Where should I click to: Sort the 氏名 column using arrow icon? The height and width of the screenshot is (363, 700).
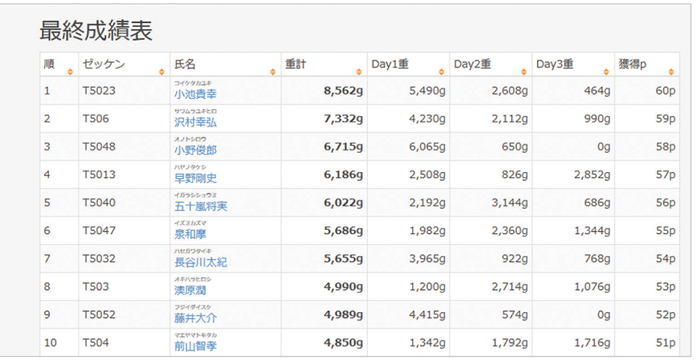(x=273, y=72)
